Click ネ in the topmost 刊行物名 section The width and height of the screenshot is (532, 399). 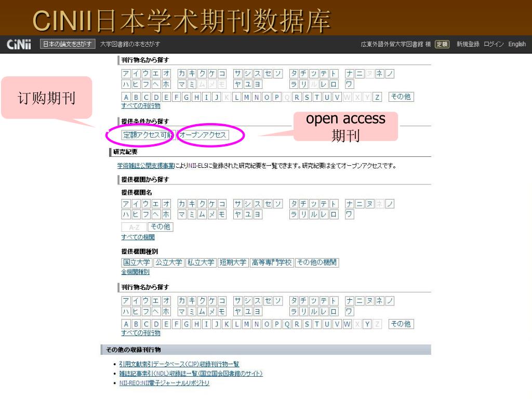[379, 74]
